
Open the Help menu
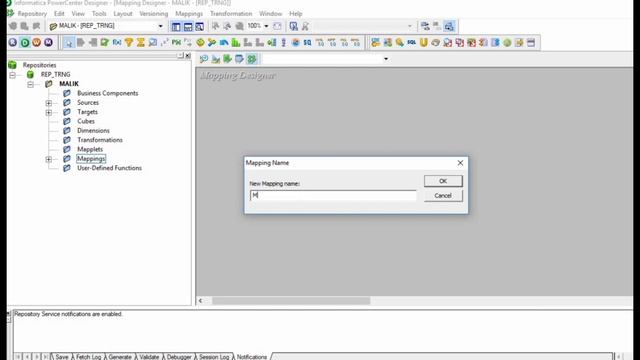coord(296,13)
